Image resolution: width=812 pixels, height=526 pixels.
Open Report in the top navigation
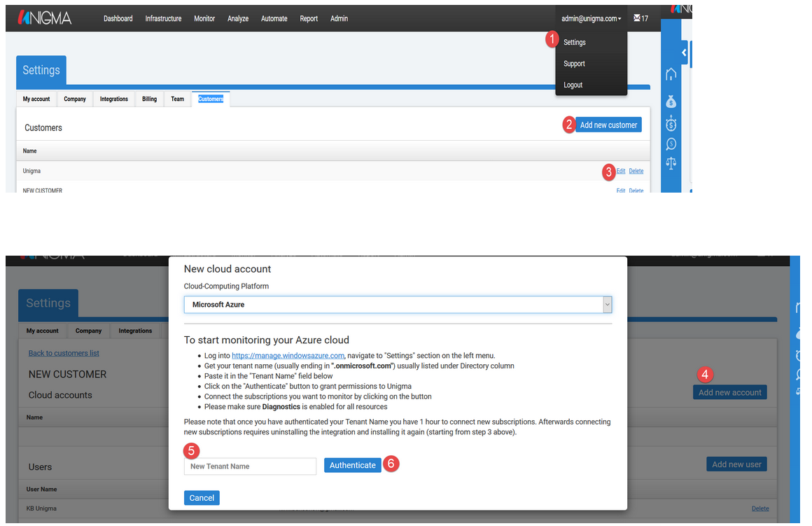[x=309, y=19]
